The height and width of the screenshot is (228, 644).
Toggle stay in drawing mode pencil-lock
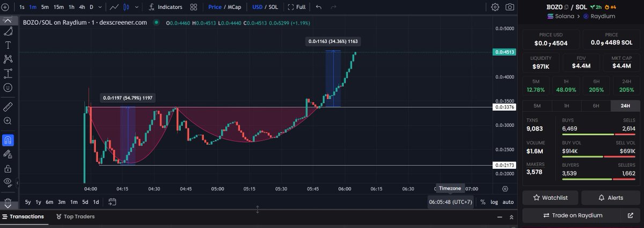(x=8, y=154)
